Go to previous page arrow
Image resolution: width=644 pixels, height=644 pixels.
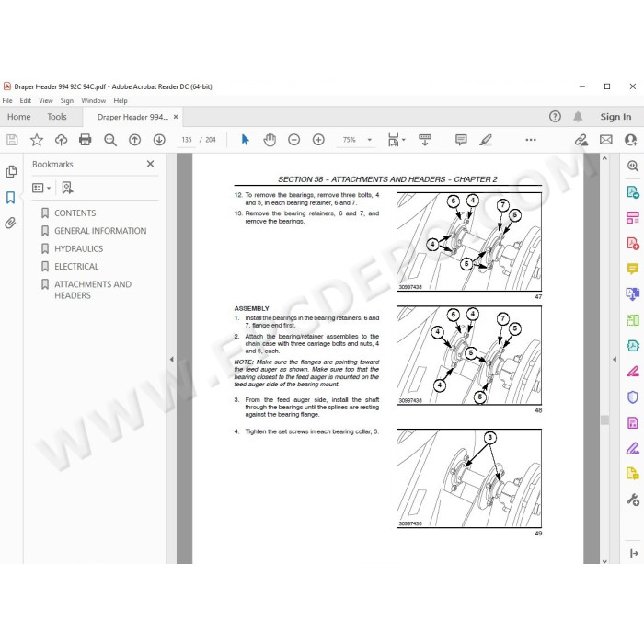(x=134, y=140)
